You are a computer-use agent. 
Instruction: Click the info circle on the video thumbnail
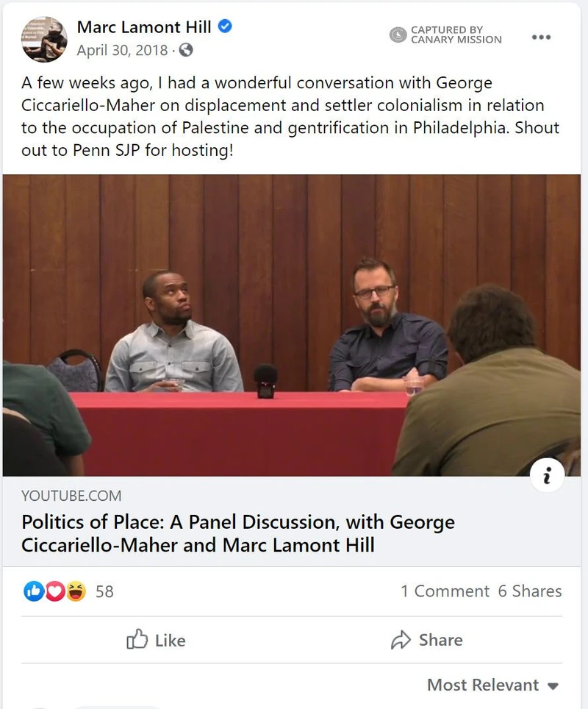click(x=547, y=476)
